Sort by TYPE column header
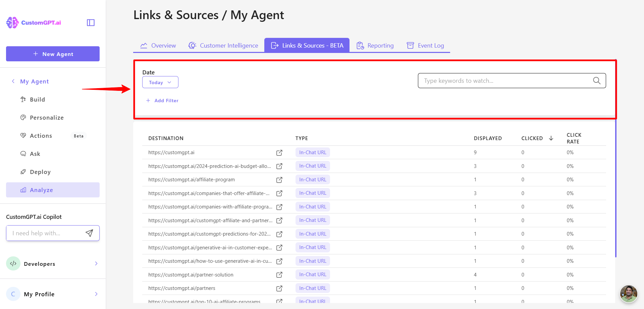The image size is (644, 309). pyautogui.click(x=302, y=138)
